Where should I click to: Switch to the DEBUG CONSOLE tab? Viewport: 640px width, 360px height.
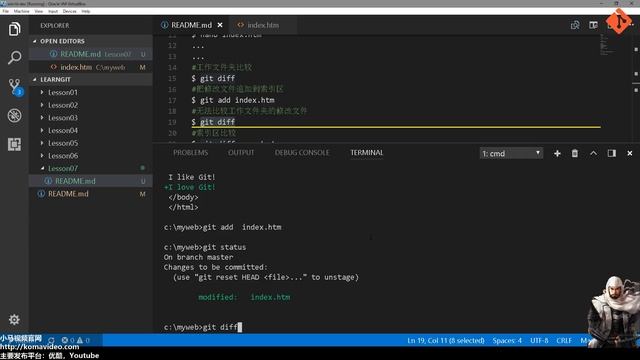tap(302, 153)
